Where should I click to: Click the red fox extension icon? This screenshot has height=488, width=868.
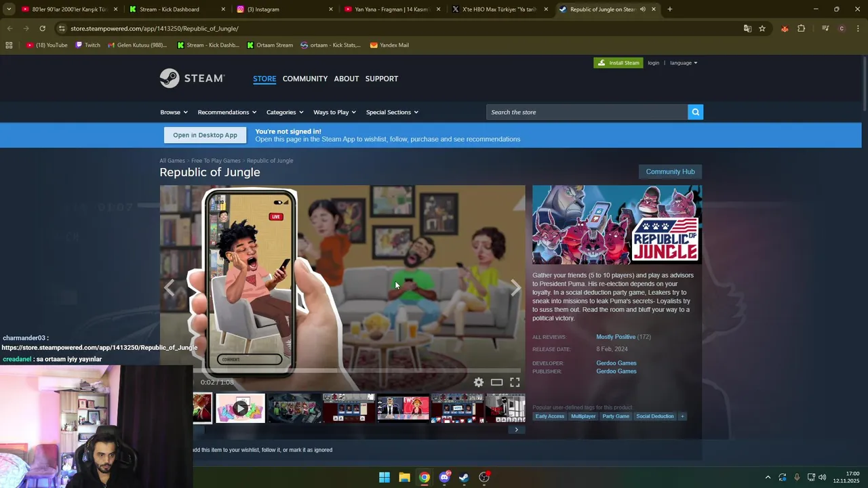click(x=785, y=28)
